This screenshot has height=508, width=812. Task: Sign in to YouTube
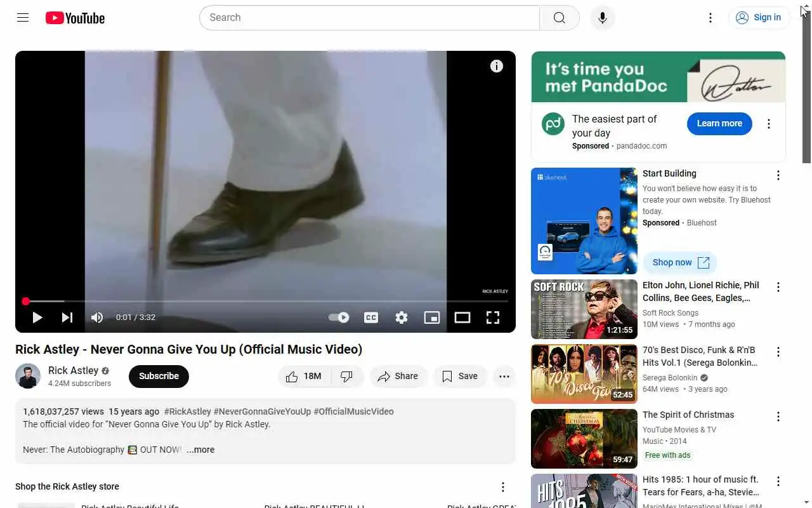click(x=759, y=18)
